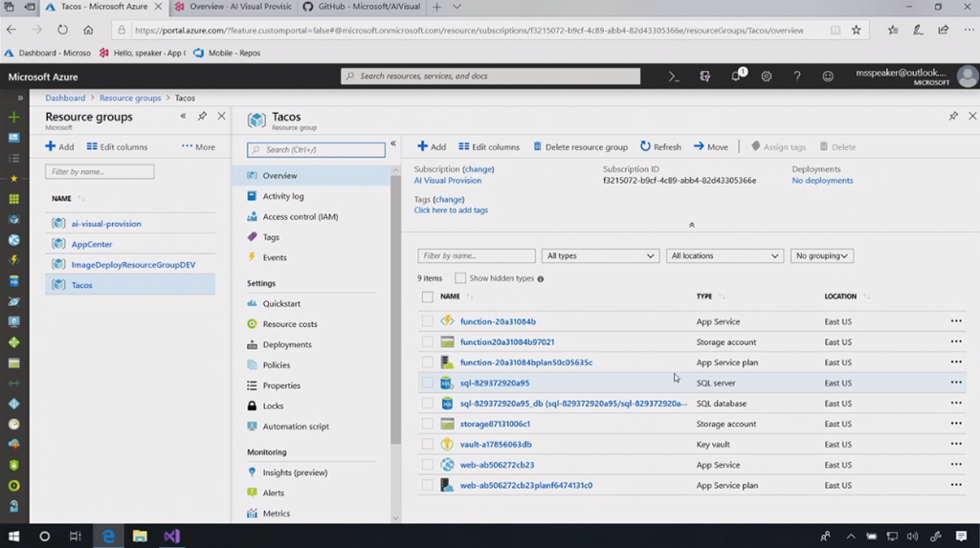The width and height of the screenshot is (980, 548).
Task: Enable the Show hidden types checkbox
Action: [460, 278]
